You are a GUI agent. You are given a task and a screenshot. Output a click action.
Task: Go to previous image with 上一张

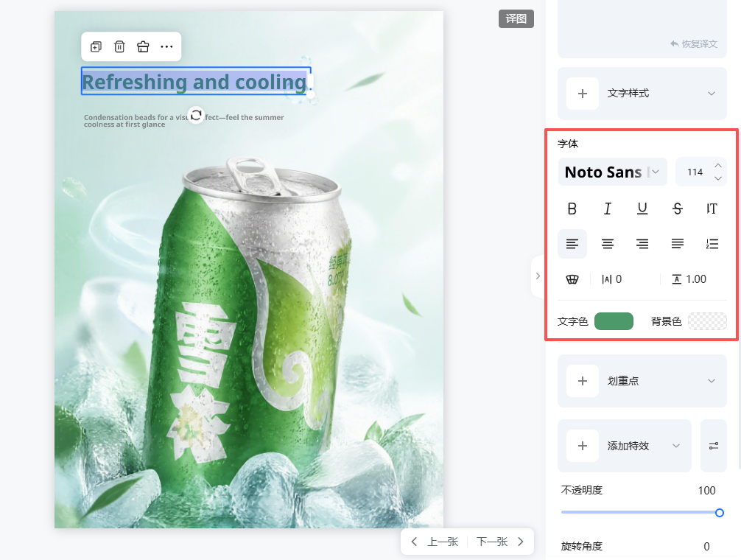[x=443, y=542]
